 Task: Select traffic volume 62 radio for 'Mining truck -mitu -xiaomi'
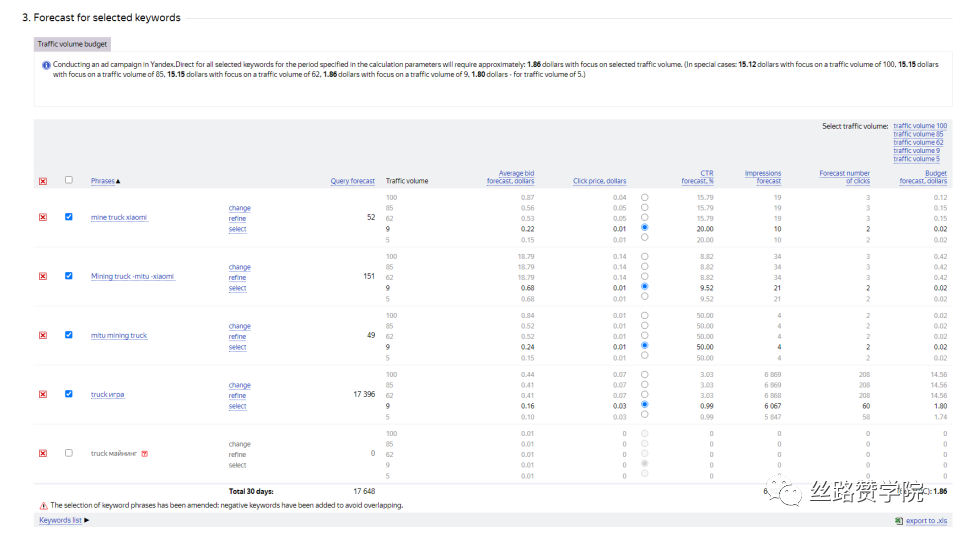644,276
